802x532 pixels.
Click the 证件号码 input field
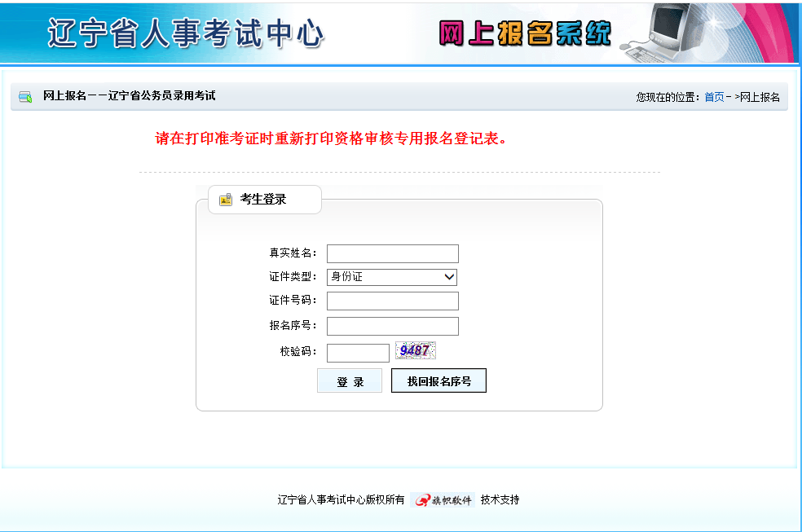pyautogui.click(x=392, y=301)
